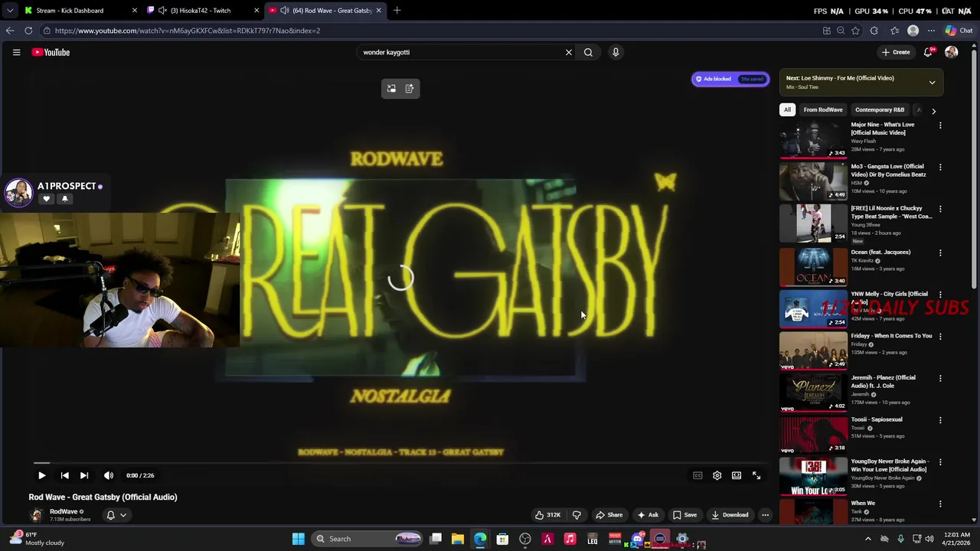Play the Great Gatsby video

click(x=41, y=475)
